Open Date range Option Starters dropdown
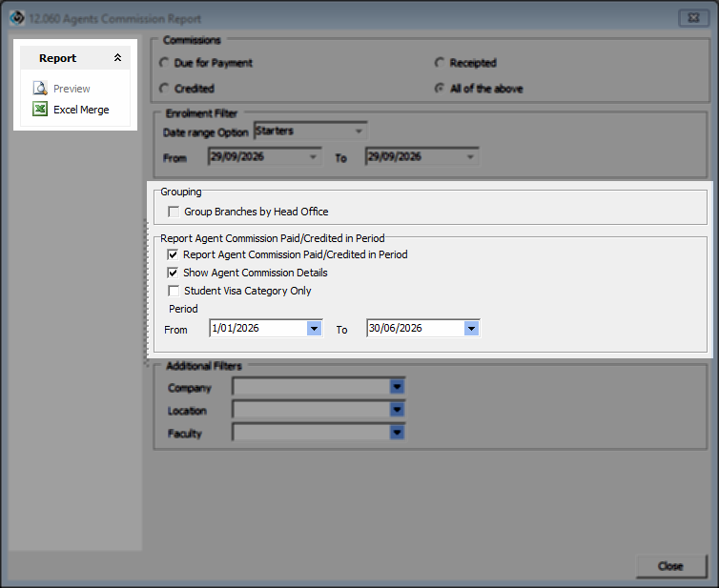 point(359,132)
